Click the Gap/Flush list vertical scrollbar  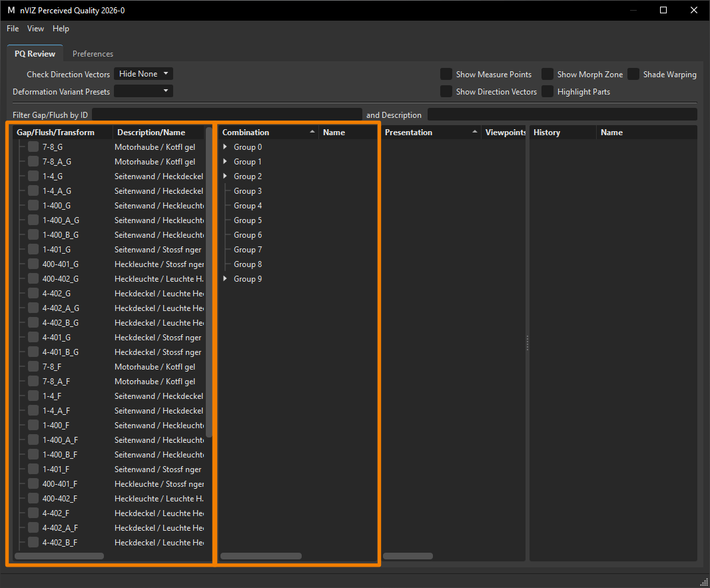point(208,282)
